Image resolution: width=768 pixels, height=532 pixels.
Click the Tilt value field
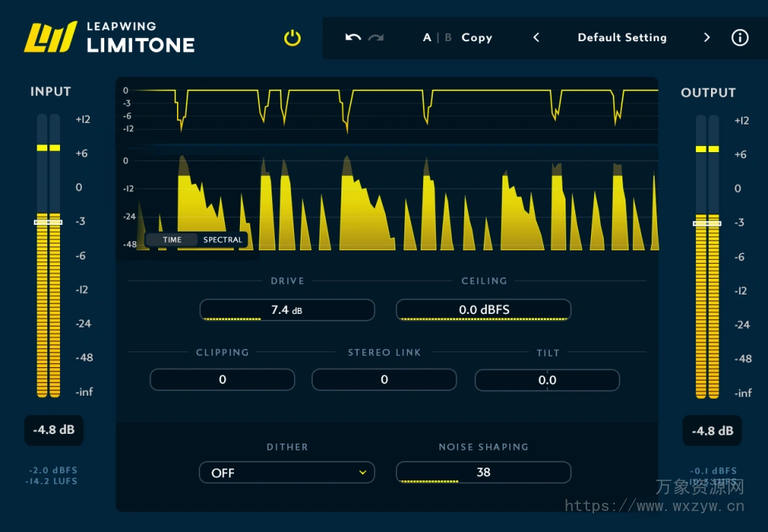[547, 380]
